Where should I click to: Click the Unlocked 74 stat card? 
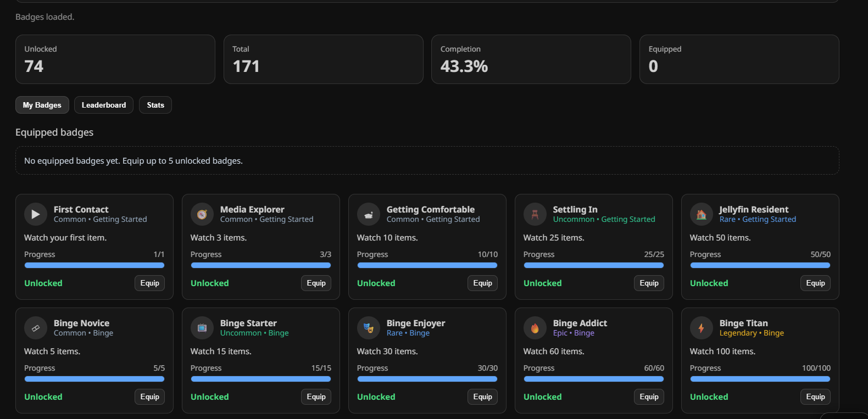coord(115,59)
